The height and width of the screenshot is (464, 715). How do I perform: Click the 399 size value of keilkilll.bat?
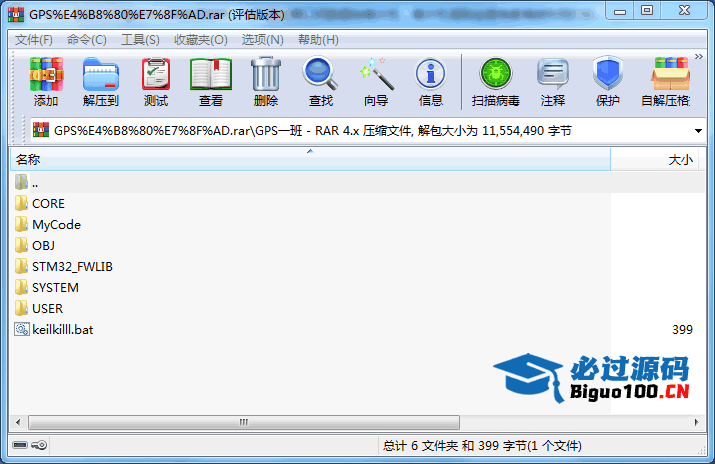pyautogui.click(x=682, y=330)
